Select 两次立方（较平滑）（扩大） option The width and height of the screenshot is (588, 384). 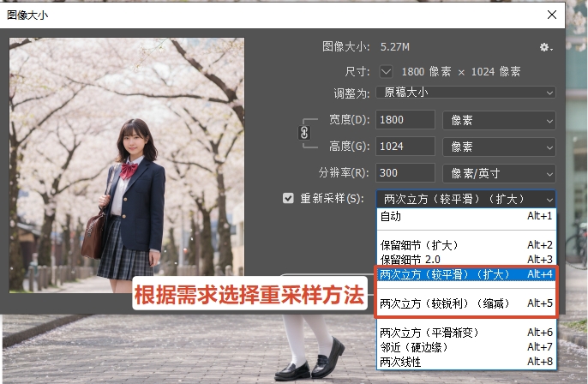coord(466,274)
